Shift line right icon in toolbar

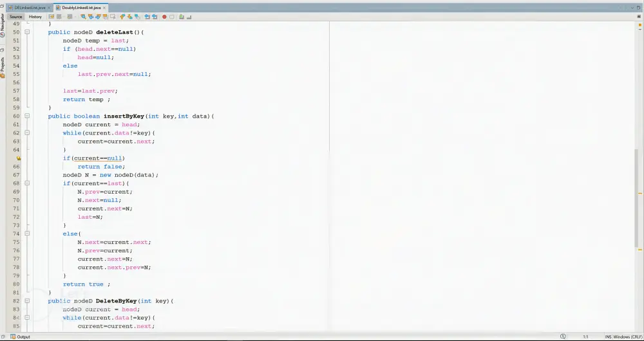click(155, 17)
